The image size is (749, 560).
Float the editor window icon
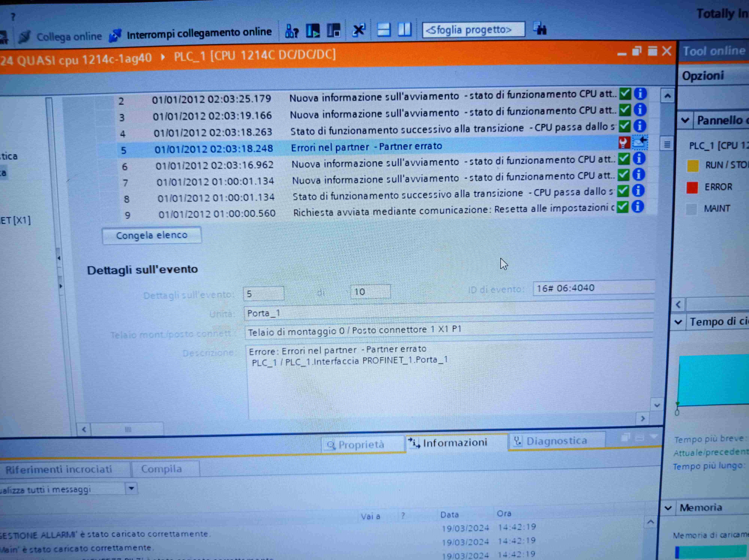(637, 51)
